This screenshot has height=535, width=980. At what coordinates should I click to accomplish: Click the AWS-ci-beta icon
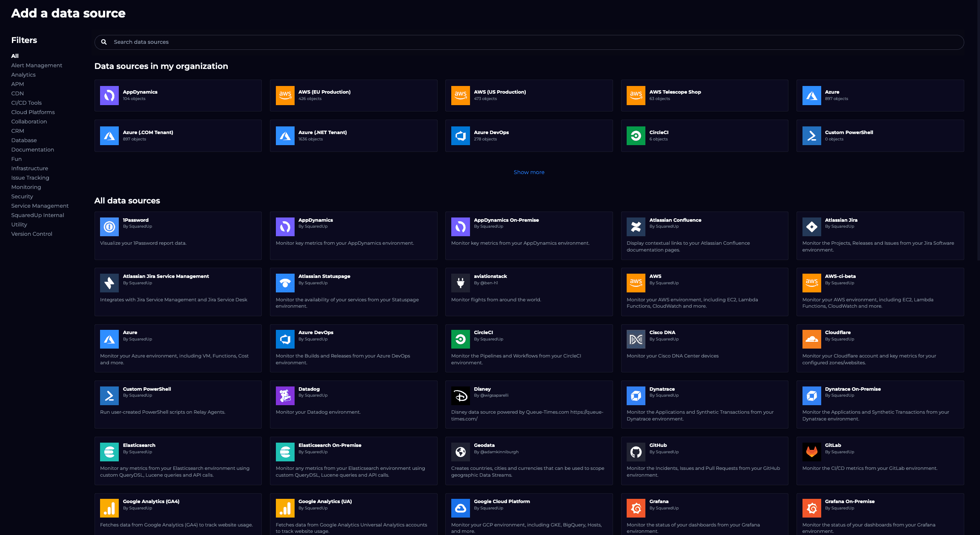tap(812, 283)
